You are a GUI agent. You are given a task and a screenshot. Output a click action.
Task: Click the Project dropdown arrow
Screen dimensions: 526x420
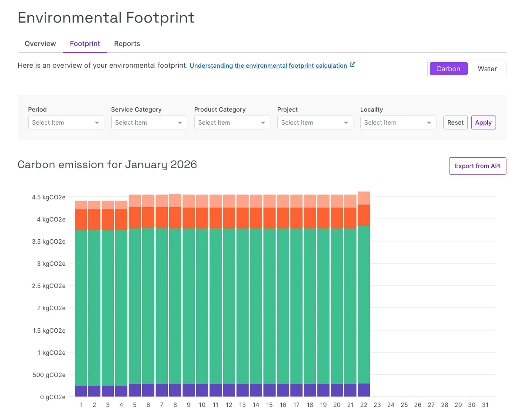[x=346, y=122]
